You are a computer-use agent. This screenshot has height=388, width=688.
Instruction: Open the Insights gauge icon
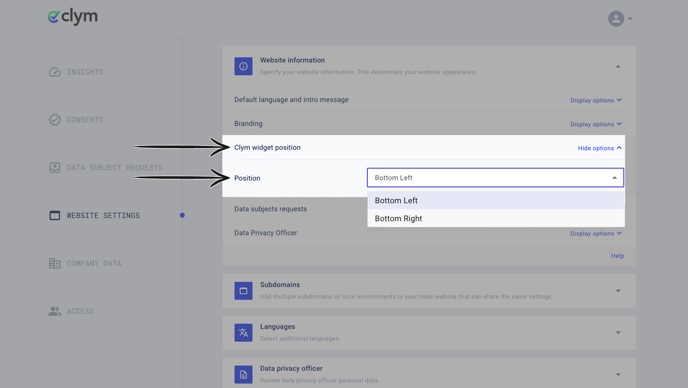coord(54,72)
